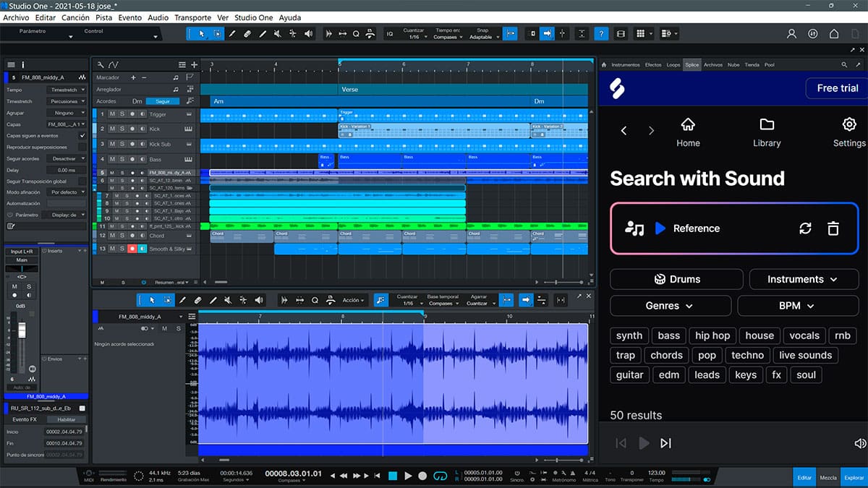Disable record arm on Smooth & Silky track
The image size is (868, 488).
[132, 249]
